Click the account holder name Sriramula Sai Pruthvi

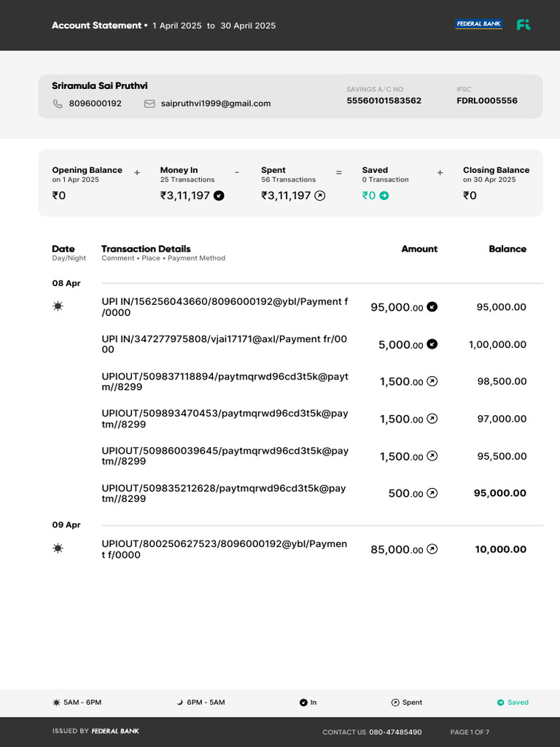tap(100, 86)
